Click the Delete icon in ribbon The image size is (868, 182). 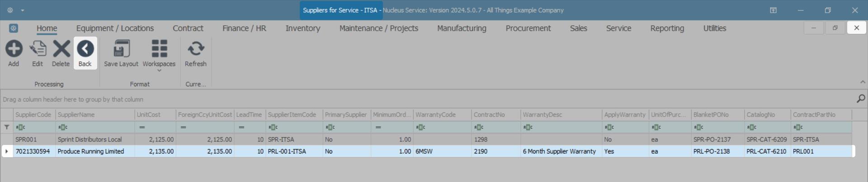(61, 49)
